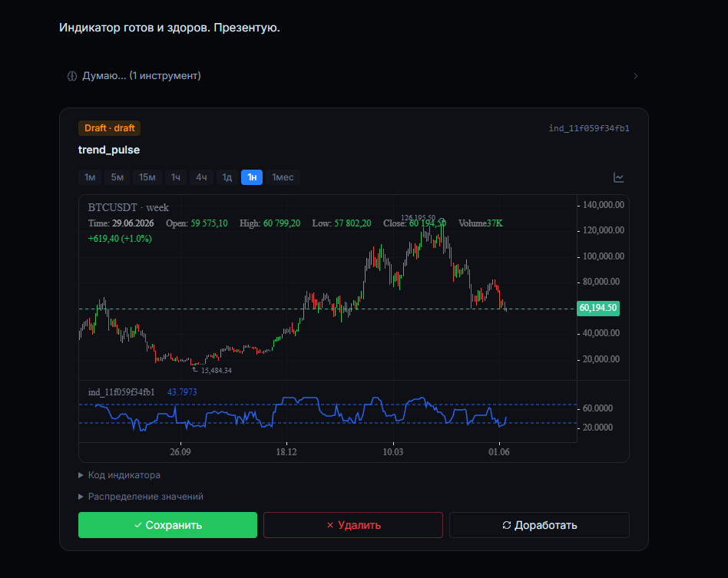Click the 20,000.00 price axis label

click(601, 359)
